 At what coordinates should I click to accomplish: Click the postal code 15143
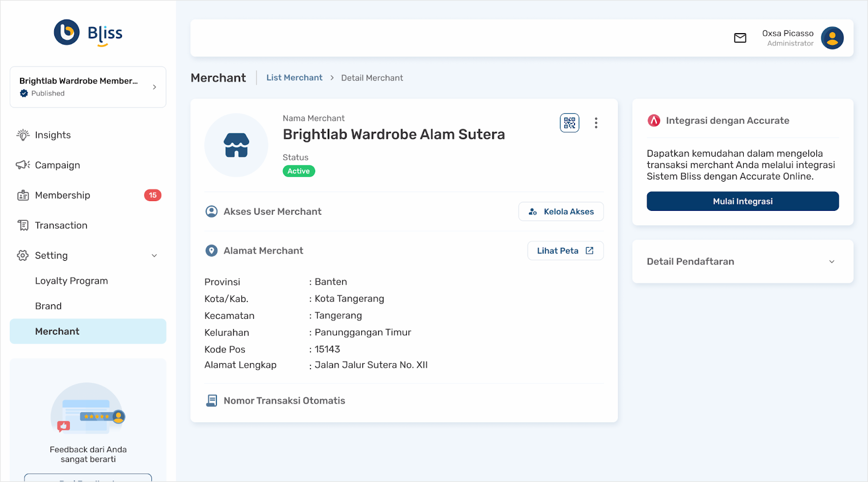pos(328,349)
